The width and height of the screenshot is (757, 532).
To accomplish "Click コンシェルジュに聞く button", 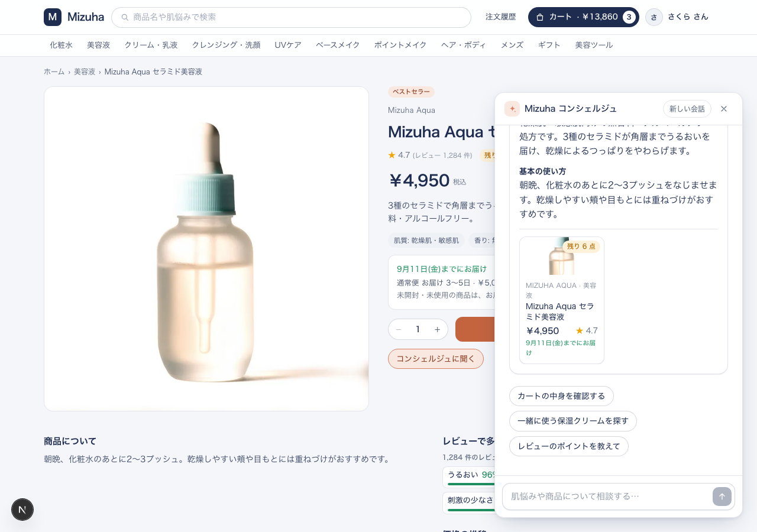I will (x=436, y=359).
